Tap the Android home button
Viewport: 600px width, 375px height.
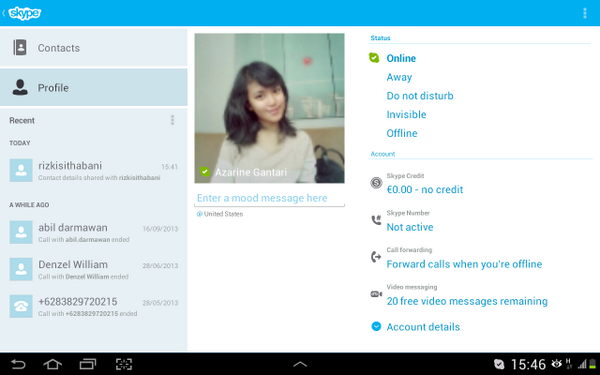[52, 364]
